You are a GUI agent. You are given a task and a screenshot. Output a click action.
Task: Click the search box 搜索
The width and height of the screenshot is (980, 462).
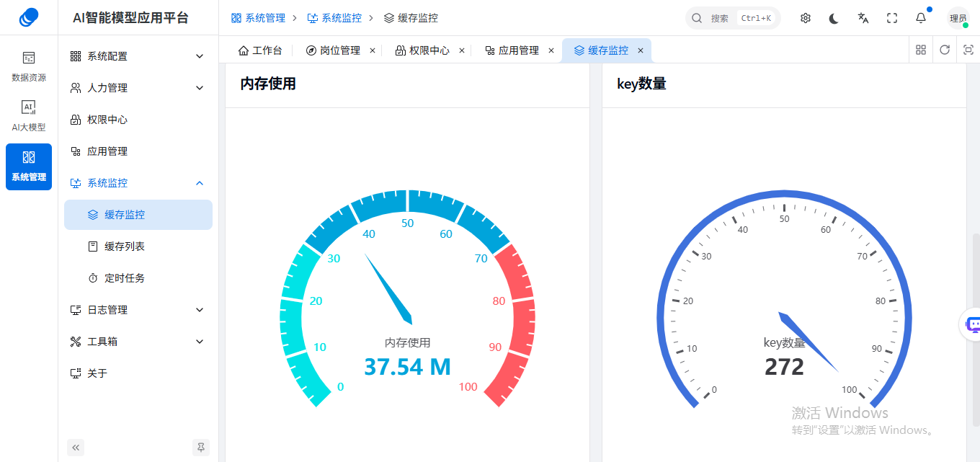(x=733, y=18)
